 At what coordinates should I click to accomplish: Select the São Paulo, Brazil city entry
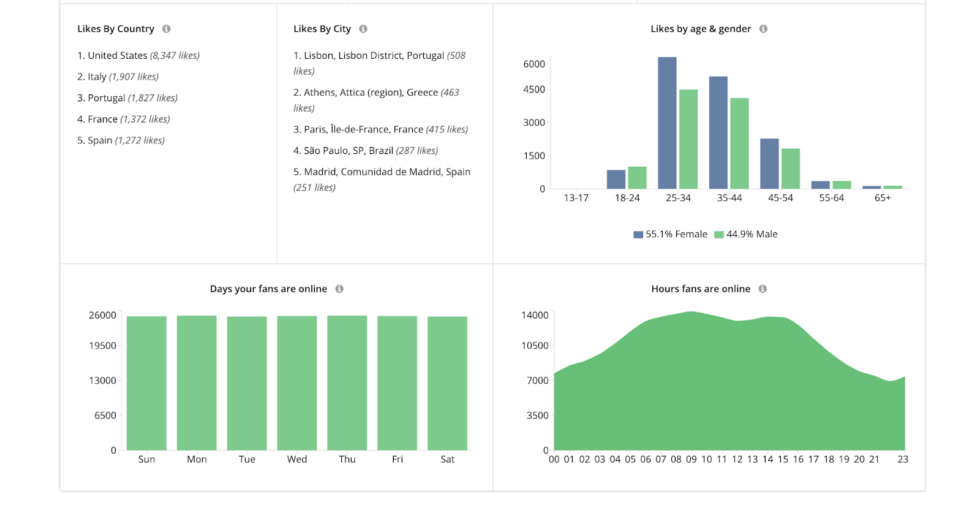(366, 151)
